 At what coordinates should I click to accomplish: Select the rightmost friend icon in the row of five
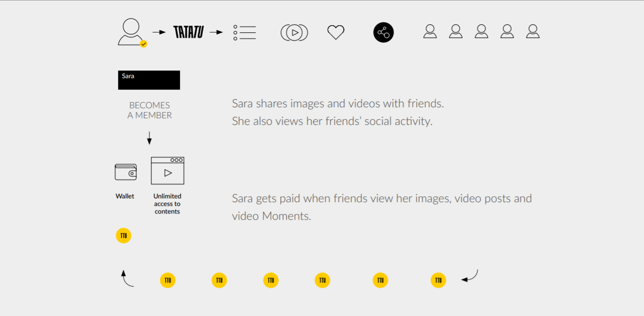point(533,31)
